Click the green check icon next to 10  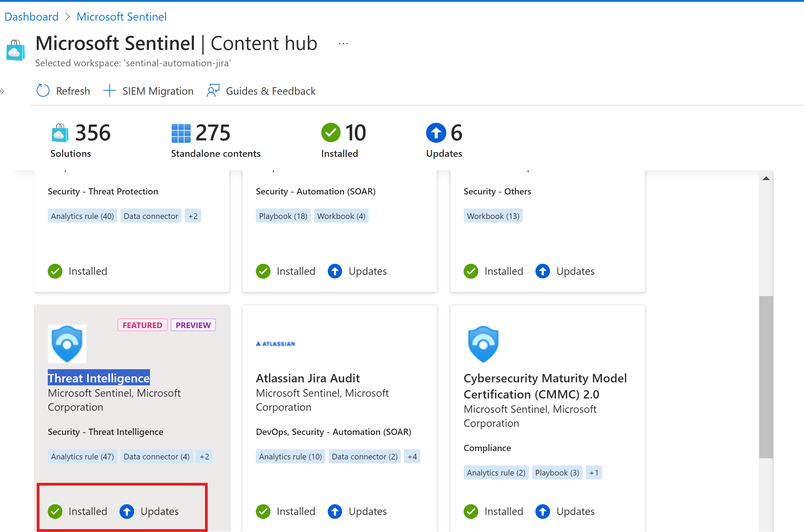pos(330,133)
